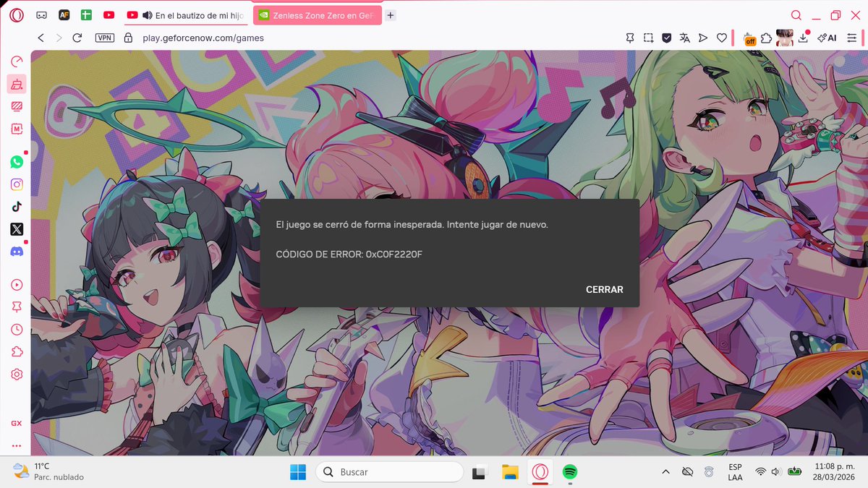Click the GX label in sidebar
Image resolution: width=868 pixels, height=488 pixels.
(x=16, y=423)
